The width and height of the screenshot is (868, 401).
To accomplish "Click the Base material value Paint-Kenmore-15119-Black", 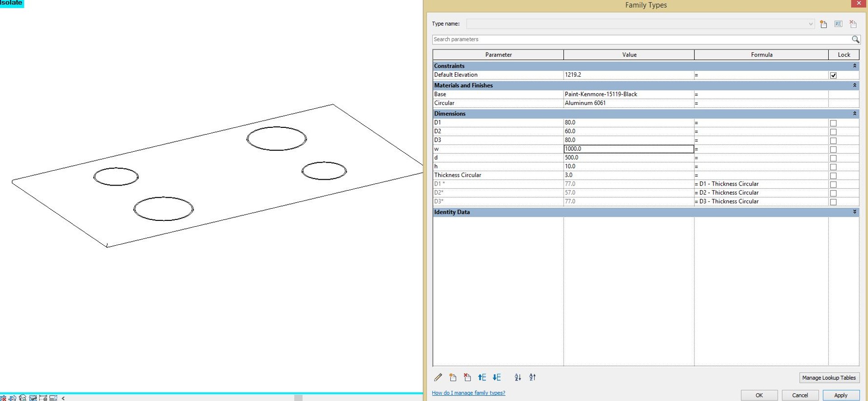I will 601,94.
